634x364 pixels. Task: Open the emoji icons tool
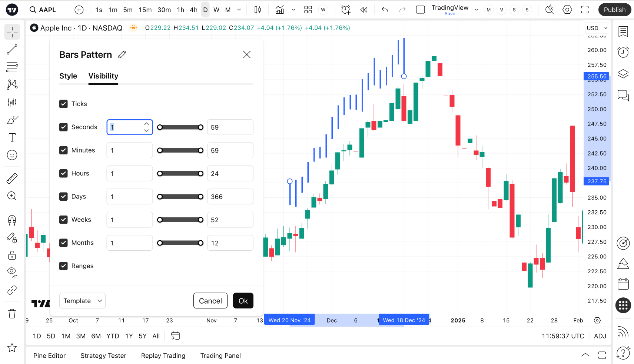[12, 155]
